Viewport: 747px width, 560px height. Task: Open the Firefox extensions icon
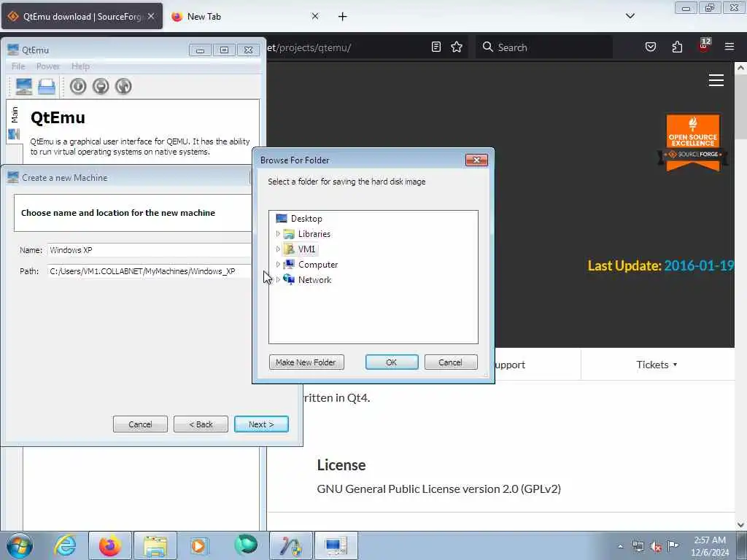(677, 47)
